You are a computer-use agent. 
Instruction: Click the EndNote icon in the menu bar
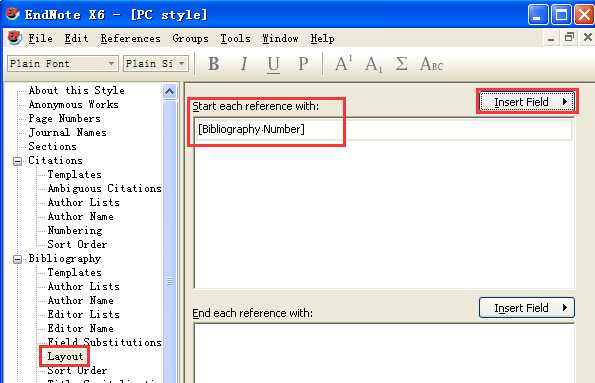(14, 38)
